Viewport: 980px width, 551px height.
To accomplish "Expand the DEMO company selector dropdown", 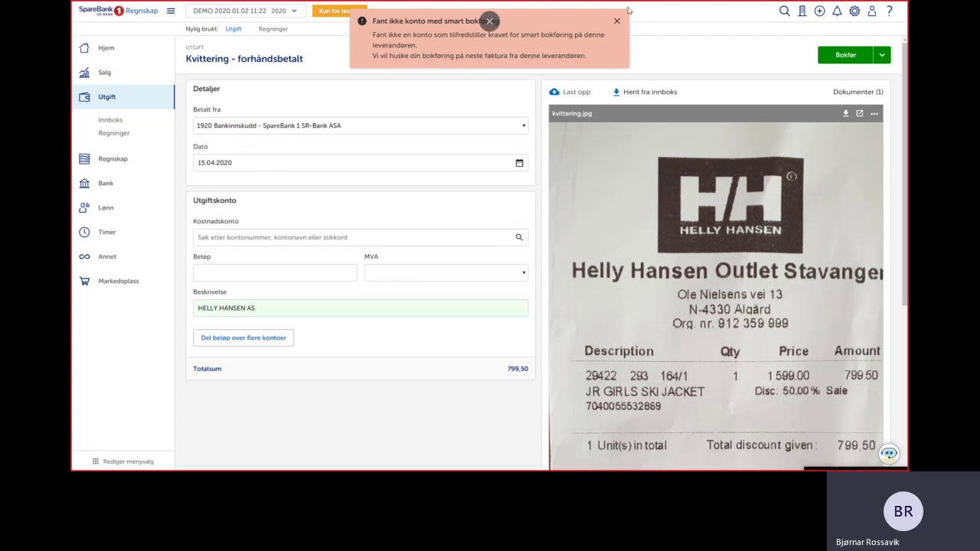I will tap(246, 11).
